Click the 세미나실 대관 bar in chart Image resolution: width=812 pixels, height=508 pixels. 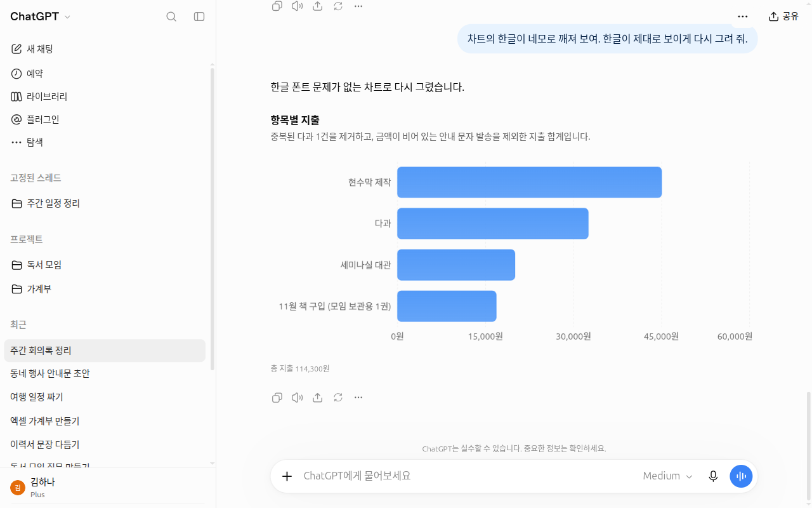[456, 265]
